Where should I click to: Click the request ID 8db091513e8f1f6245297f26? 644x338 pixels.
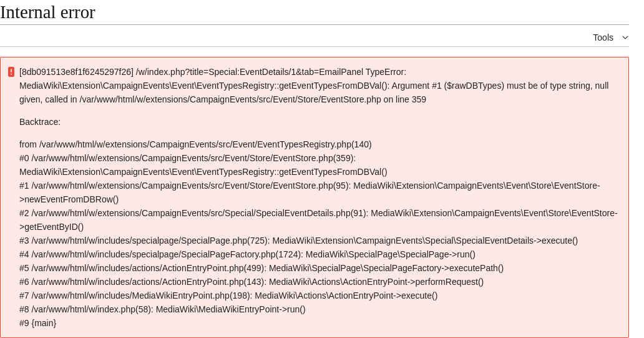tap(76, 72)
